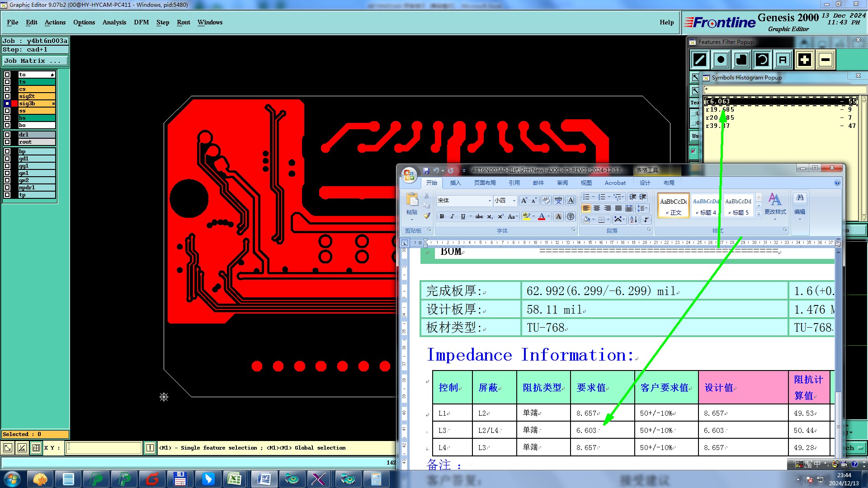Click the red color swatch of sig3b layer

(14, 103)
